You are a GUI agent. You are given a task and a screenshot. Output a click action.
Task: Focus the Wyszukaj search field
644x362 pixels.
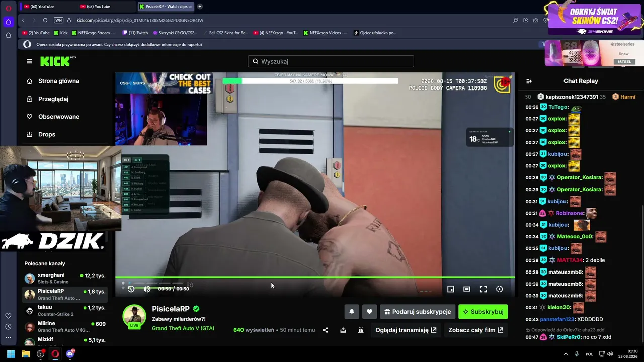[331, 61]
